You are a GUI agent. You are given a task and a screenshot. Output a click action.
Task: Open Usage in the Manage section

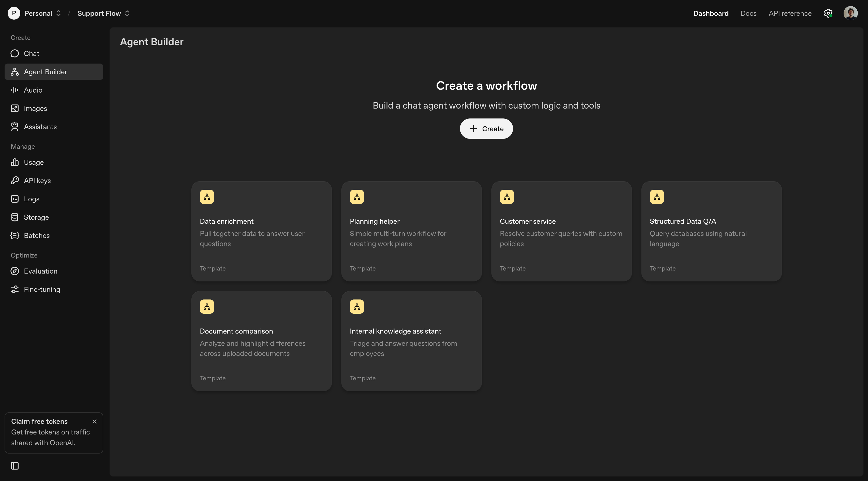(34, 162)
